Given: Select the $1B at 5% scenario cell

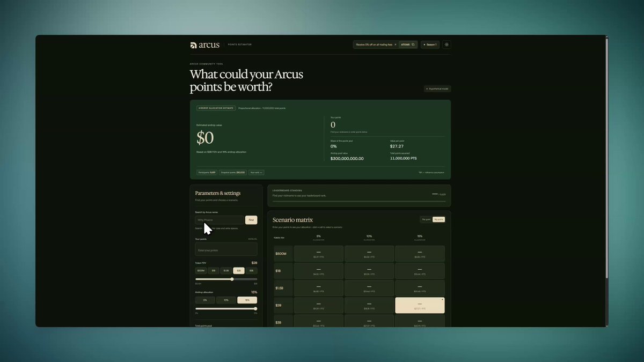Looking at the screenshot, I should coord(319,271).
